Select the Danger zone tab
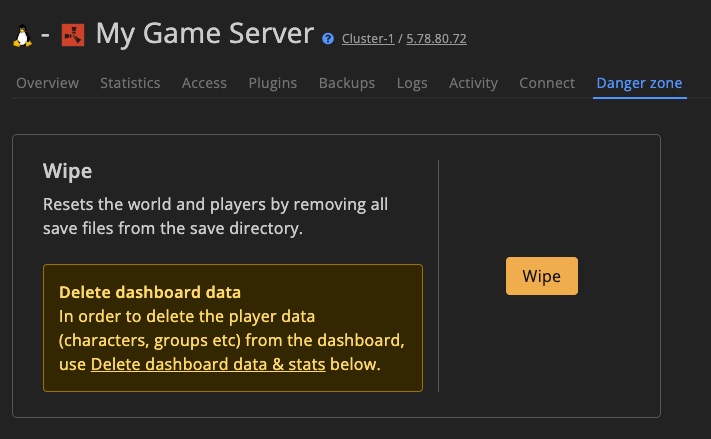 click(639, 83)
